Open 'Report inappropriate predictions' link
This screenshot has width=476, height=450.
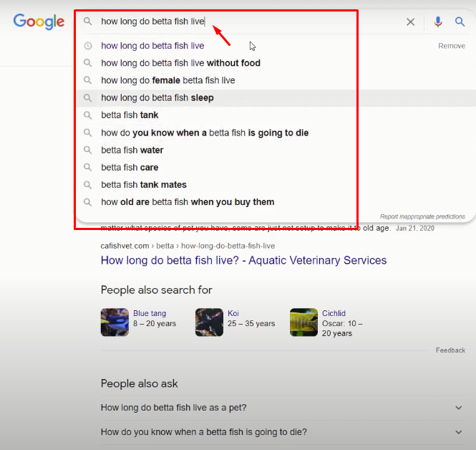tap(422, 216)
